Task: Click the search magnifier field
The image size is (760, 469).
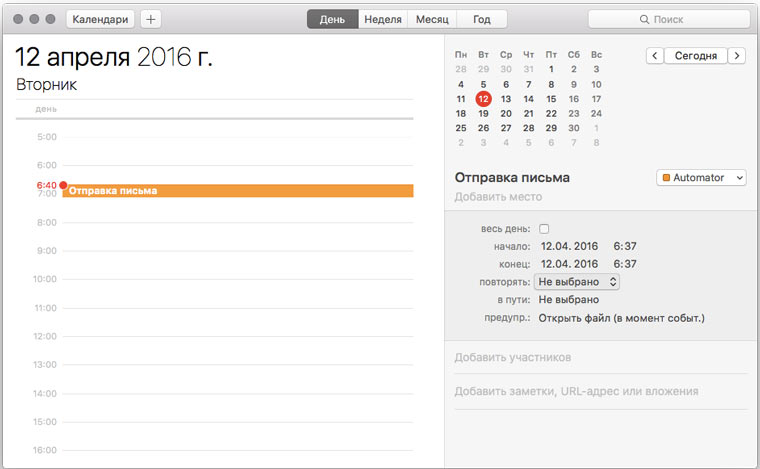Action: coord(669,19)
